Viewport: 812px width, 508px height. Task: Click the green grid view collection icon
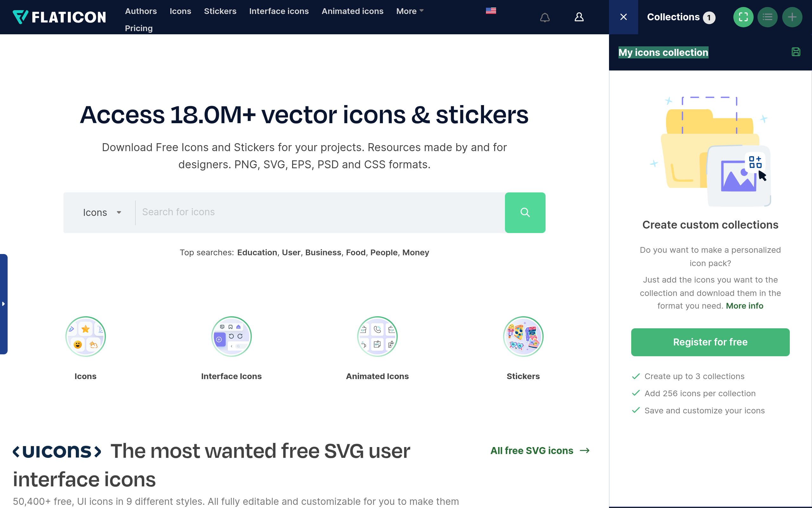click(x=743, y=17)
